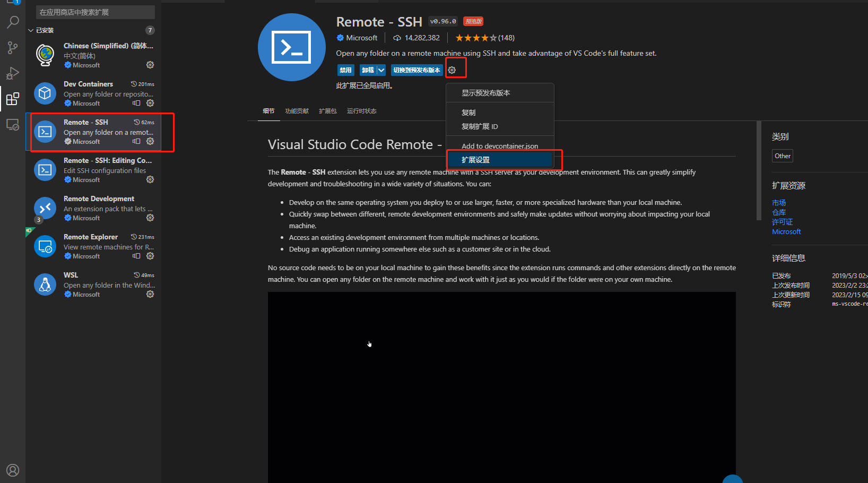Image resolution: width=868 pixels, height=483 pixels.
Task: Click the black video preview area
Action: click(501, 387)
